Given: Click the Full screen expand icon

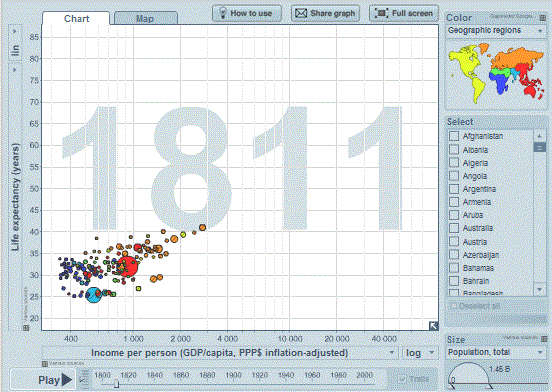Looking at the screenshot, I should [x=381, y=13].
